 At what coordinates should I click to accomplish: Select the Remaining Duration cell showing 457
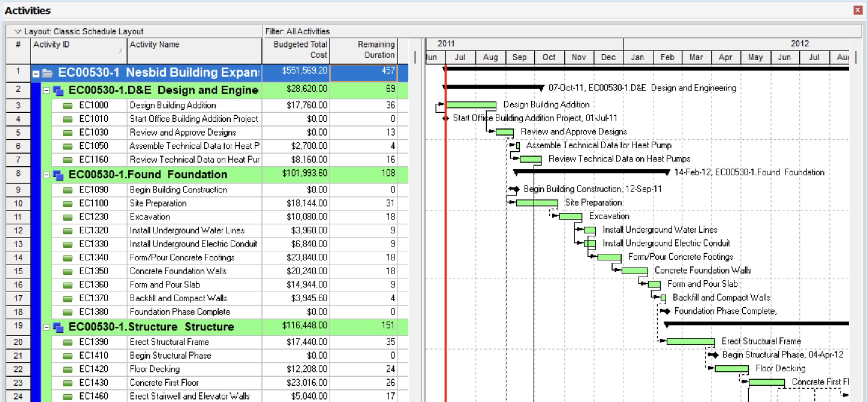[364, 72]
